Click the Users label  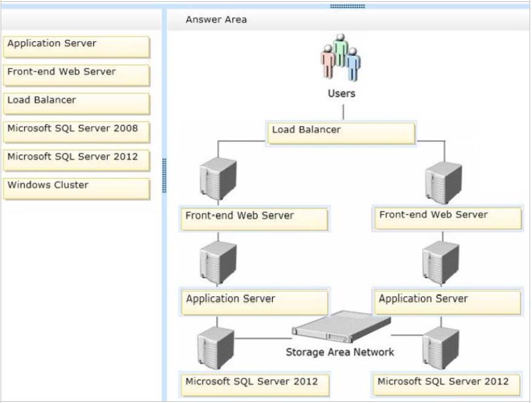pyautogui.click(x=341, y=93)
